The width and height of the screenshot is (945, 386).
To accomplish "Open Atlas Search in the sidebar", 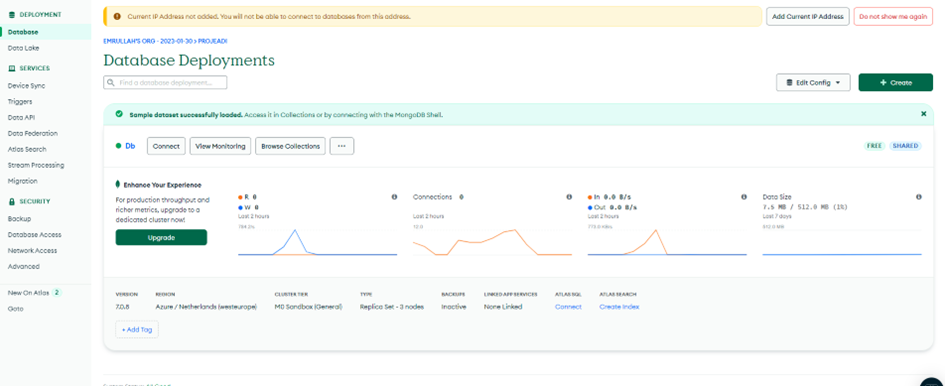I will pos(27,149).
